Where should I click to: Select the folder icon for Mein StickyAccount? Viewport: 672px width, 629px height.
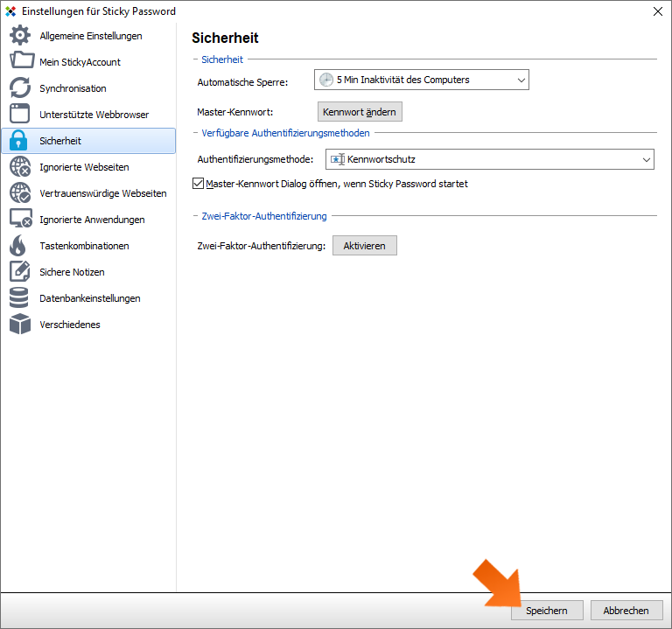[x=21, y=60]
